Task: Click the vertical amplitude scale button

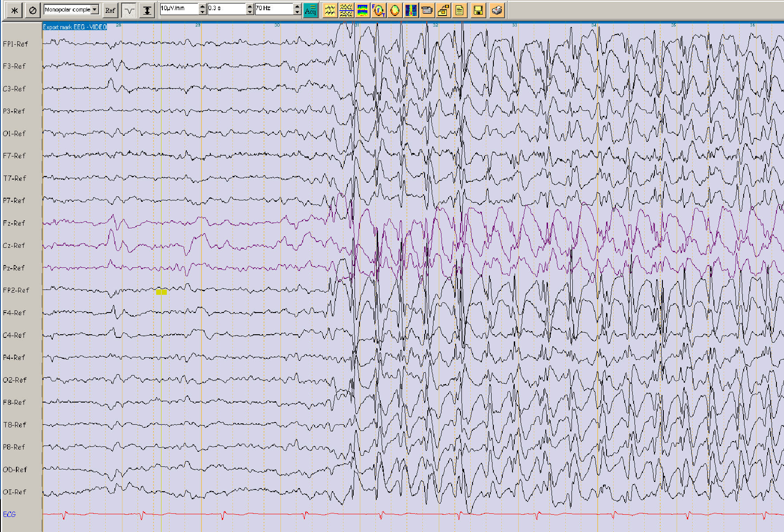Action: 147,10
